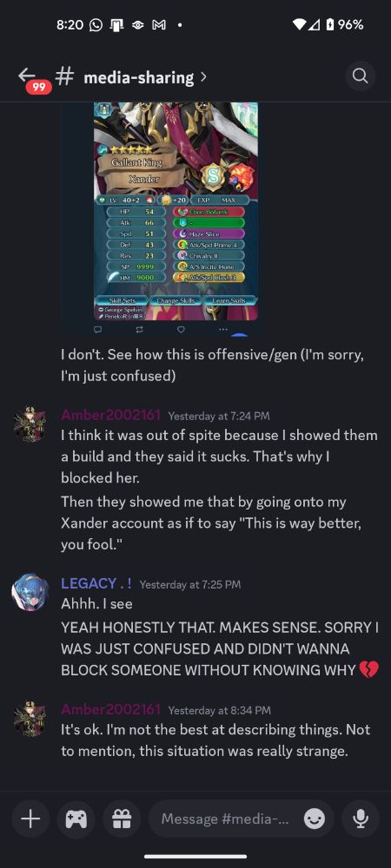Screen dimensions: 391x868
Task: Tap the heart like icon under the tweet image
Action: click(181, 329)
